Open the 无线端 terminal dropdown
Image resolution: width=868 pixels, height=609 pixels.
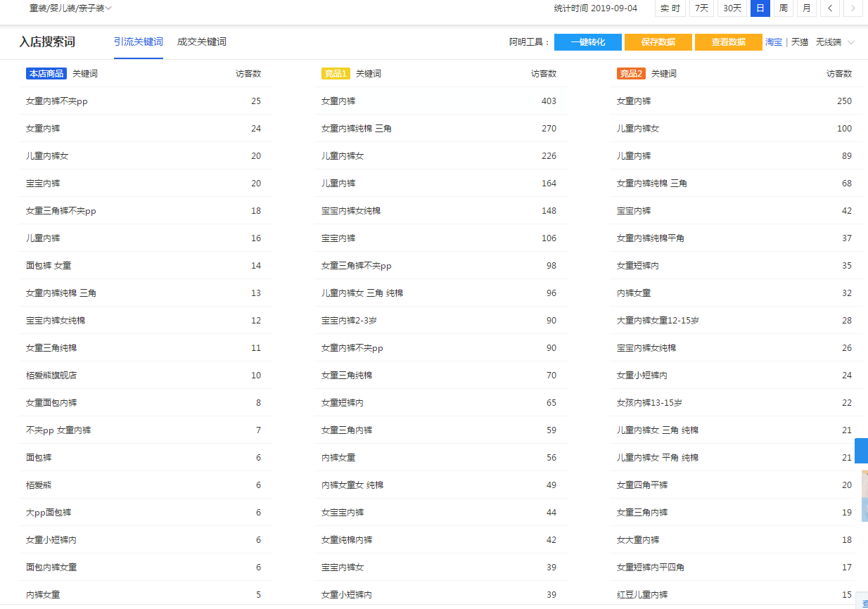pyautogui.click(x=835, y=42)
